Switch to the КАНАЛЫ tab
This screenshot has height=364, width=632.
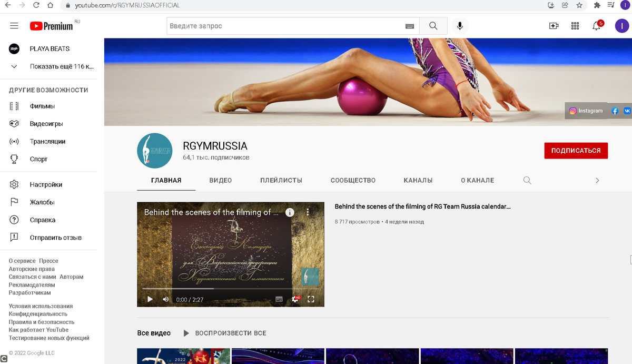pos(418,180)
